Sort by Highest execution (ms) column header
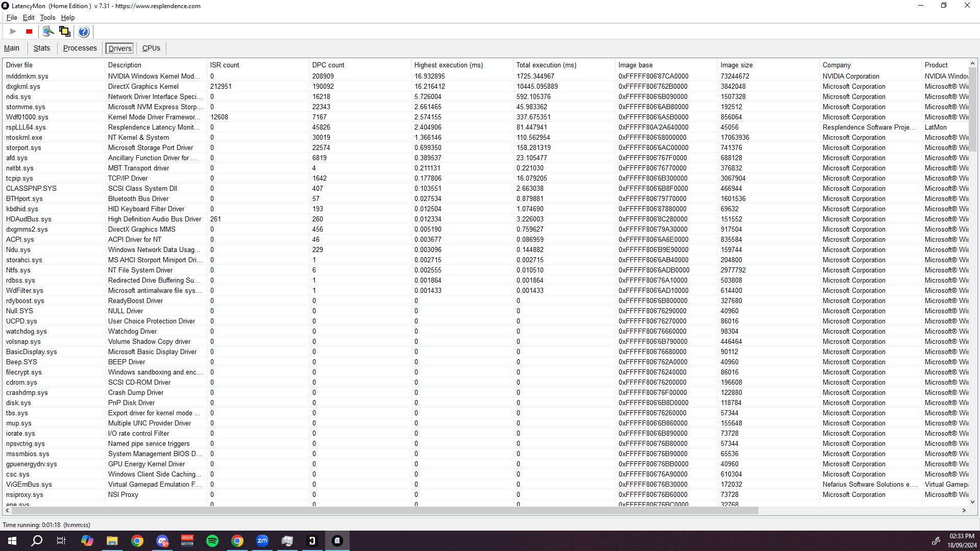This screenshot has width=980, height=551. pyautogui.click(x=448, y=65)
